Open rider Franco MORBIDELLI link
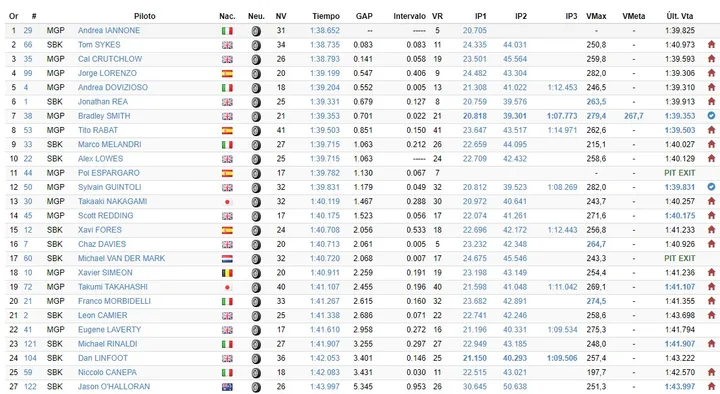Screen dimensions: 720x394 point(114,301)
